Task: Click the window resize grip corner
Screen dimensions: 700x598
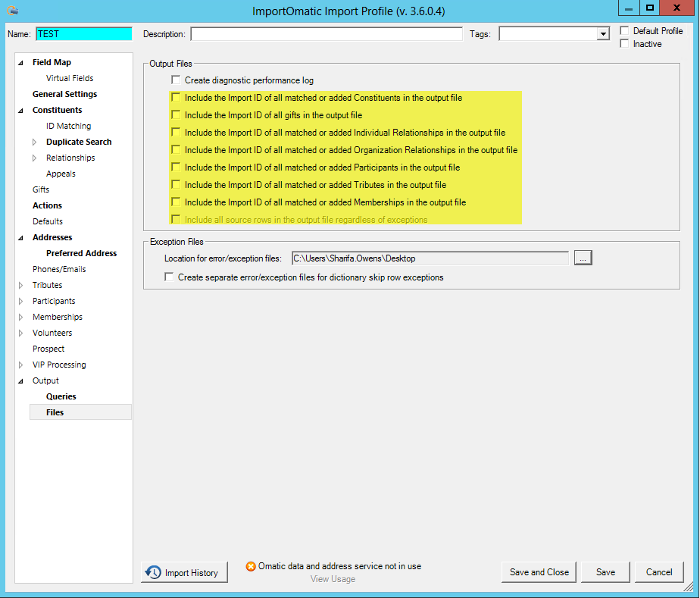Action: 689,587
